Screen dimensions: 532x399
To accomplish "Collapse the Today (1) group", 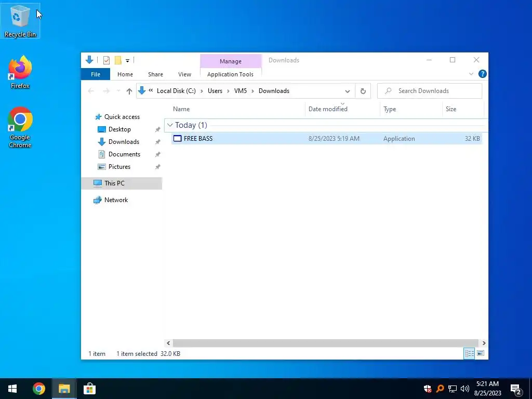I will (170, 125).
